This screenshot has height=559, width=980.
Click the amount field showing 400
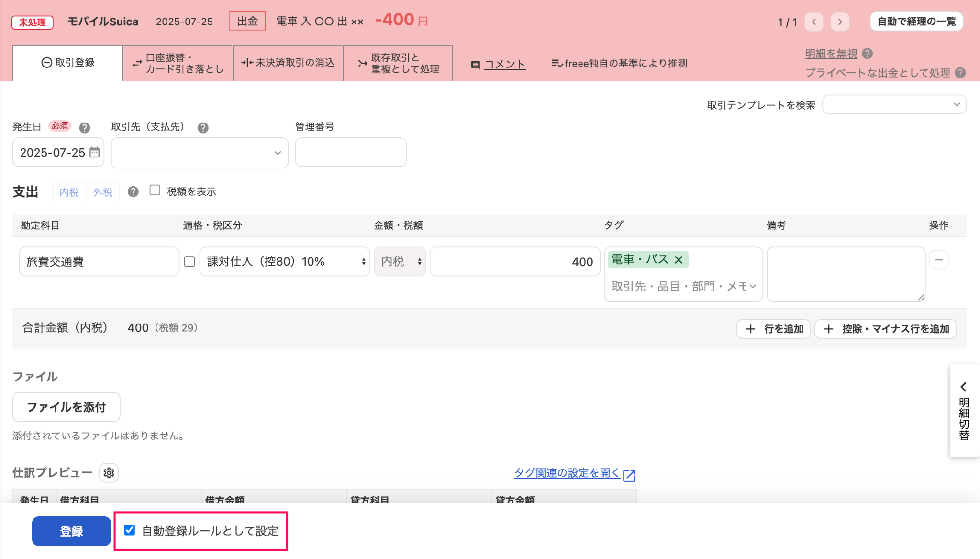tap(515, 261)
